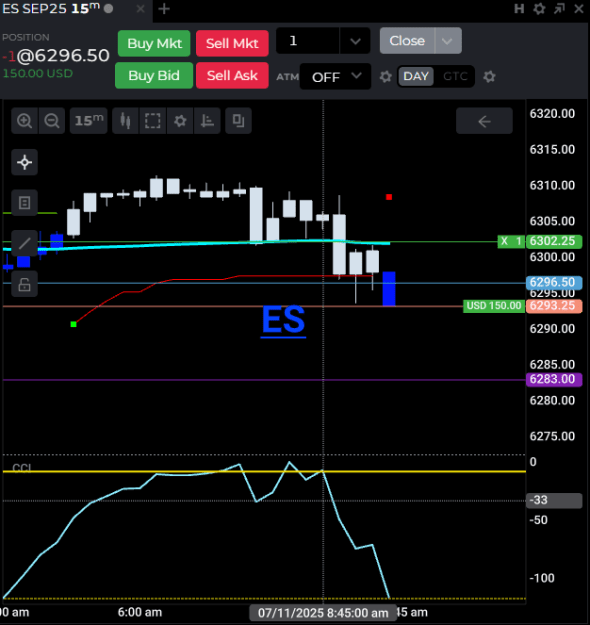Click the 6293.25 price marker
590x625 pixels.
554,306
